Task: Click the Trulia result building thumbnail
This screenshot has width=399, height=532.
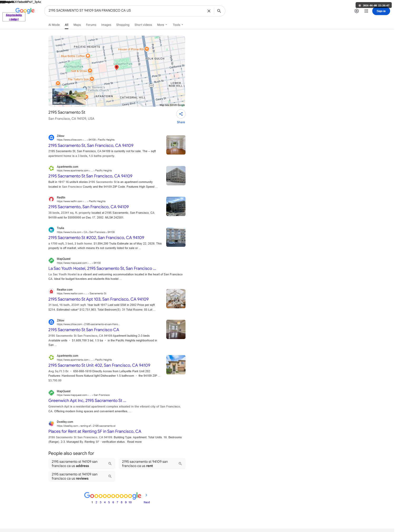Action: pos(176,237)
